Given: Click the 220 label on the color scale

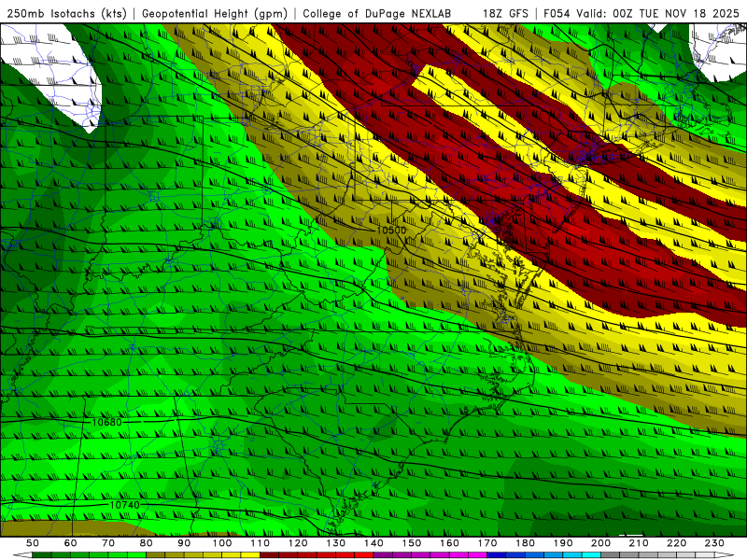Looking at the screenshot, I should pyautogui.click(x=676, y=543).
